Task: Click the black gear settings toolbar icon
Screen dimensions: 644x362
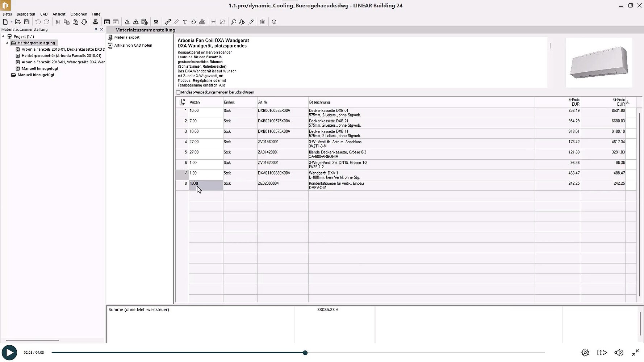Action: click(x=156, y=22)
